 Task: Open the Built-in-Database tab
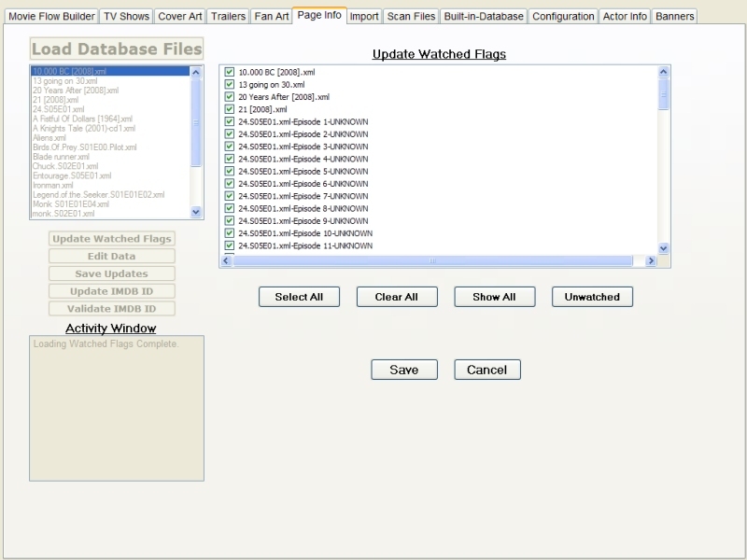[484, 17]
